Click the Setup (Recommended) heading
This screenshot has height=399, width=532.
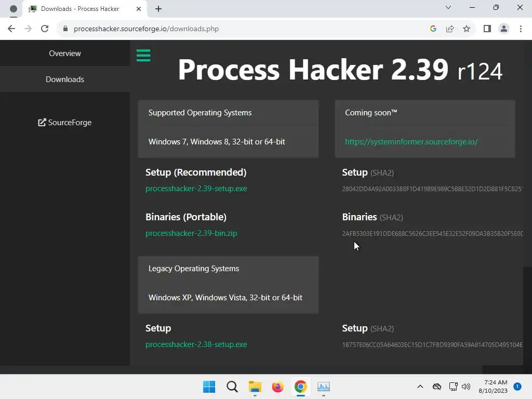(196, 172)
